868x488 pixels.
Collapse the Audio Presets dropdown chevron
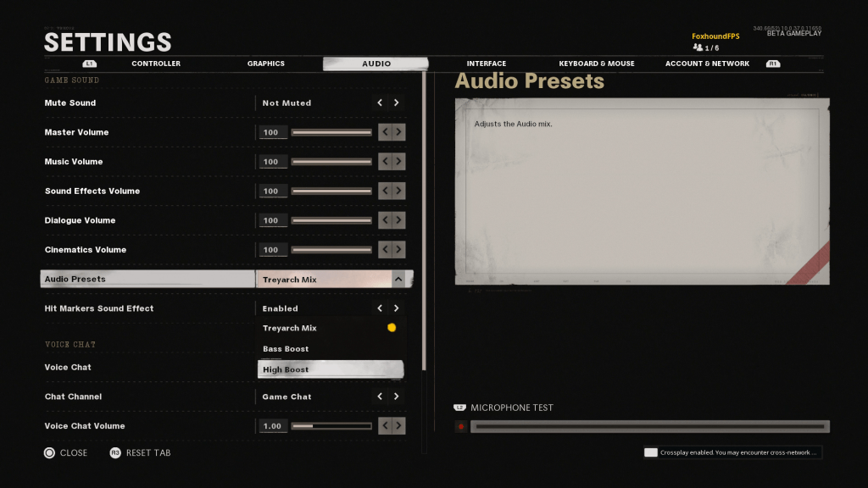[397, 279]
